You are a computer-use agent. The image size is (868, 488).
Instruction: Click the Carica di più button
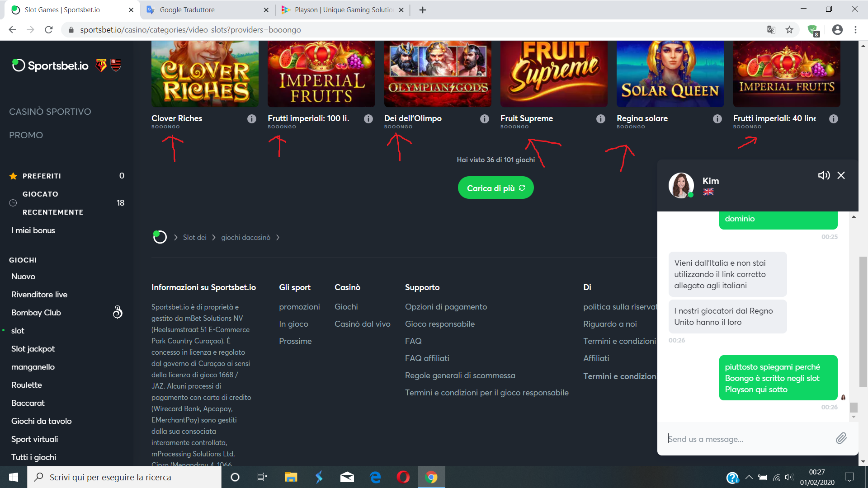(496, 188)
